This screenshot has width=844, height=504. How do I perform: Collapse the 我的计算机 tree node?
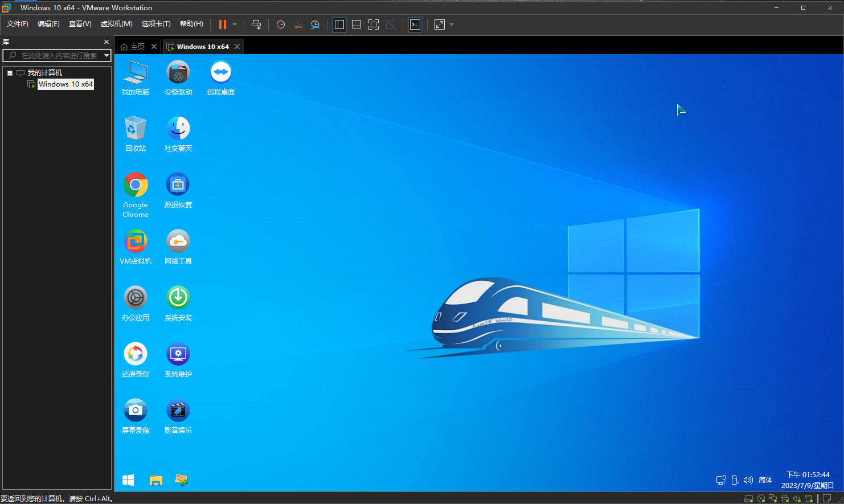(10, 73)
